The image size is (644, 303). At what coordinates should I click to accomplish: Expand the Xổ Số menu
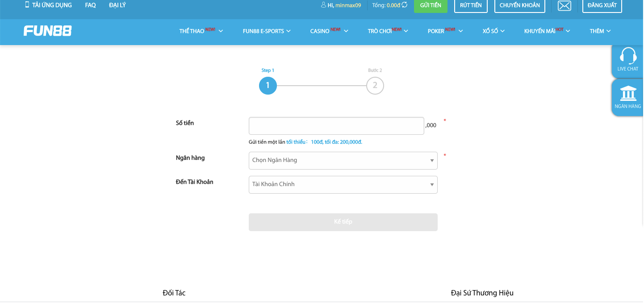coord(493,31)
